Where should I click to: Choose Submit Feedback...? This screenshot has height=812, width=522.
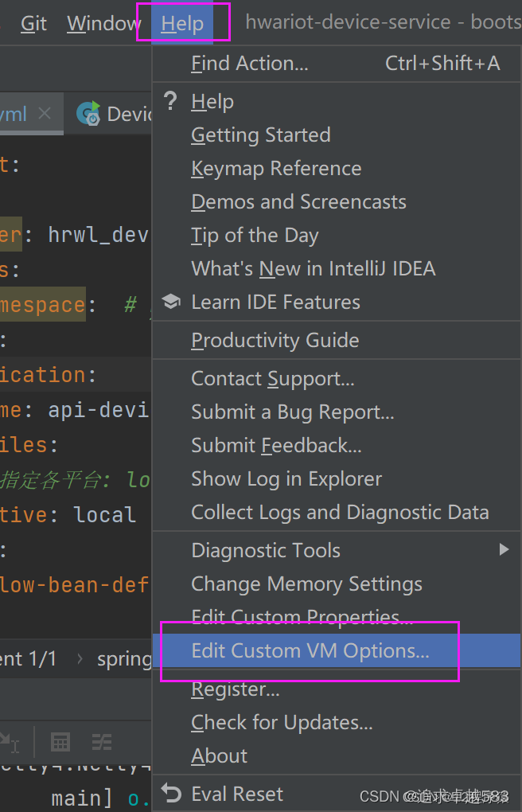[x=336, y=445]
